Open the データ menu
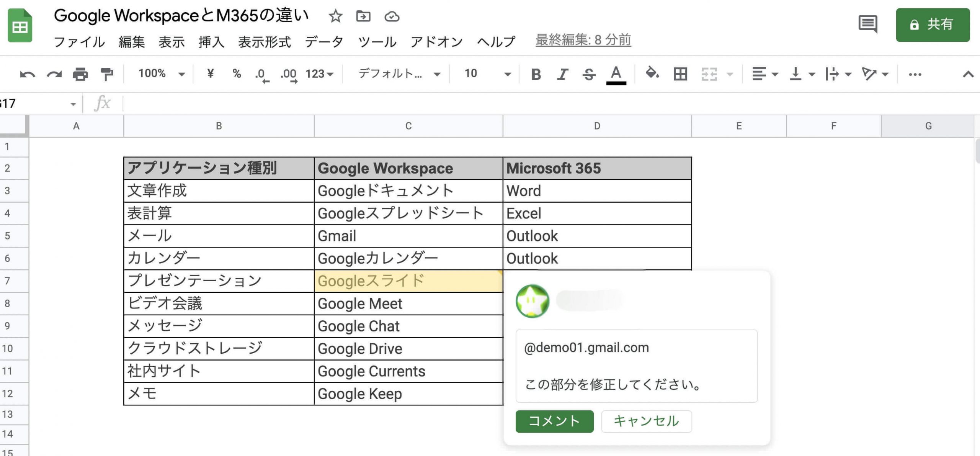This screenshot has width=980, height=456. coord(324,41)
